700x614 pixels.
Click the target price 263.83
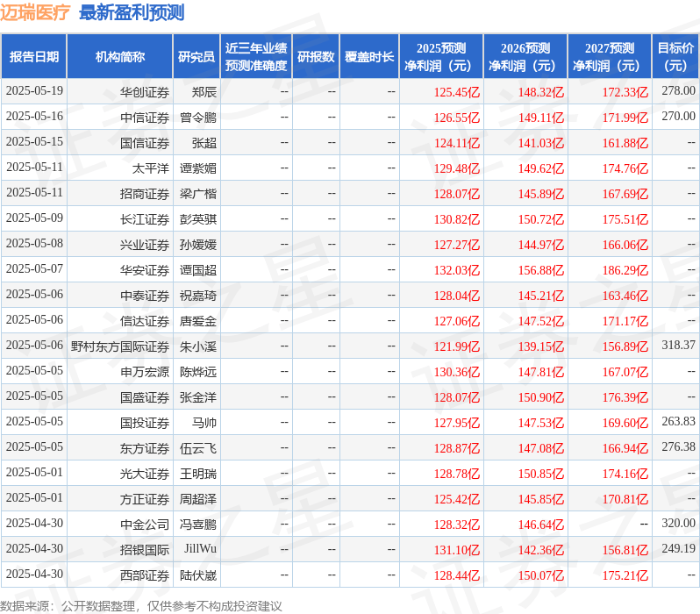[678, 422]
